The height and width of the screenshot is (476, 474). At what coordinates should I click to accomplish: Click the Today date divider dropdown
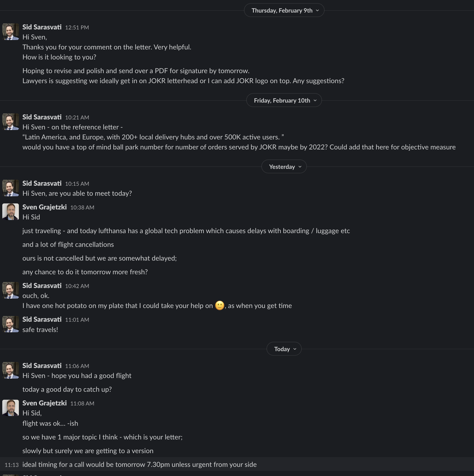(284, 349)
